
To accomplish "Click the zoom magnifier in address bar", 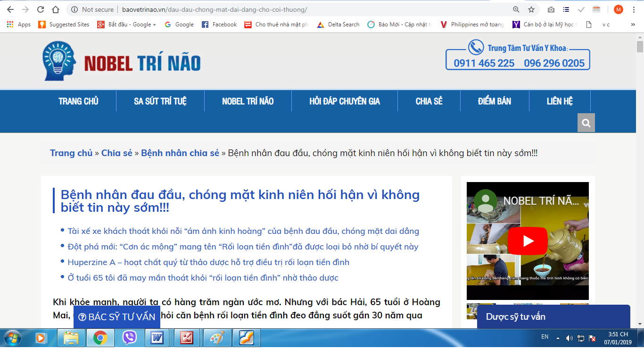I will click(516, 9).
